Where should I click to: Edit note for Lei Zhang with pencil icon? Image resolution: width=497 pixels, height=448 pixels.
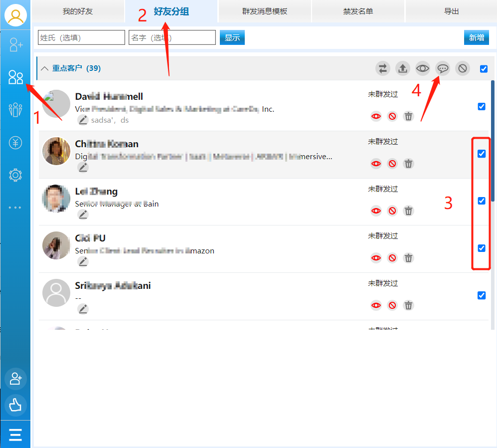point(83,215)
